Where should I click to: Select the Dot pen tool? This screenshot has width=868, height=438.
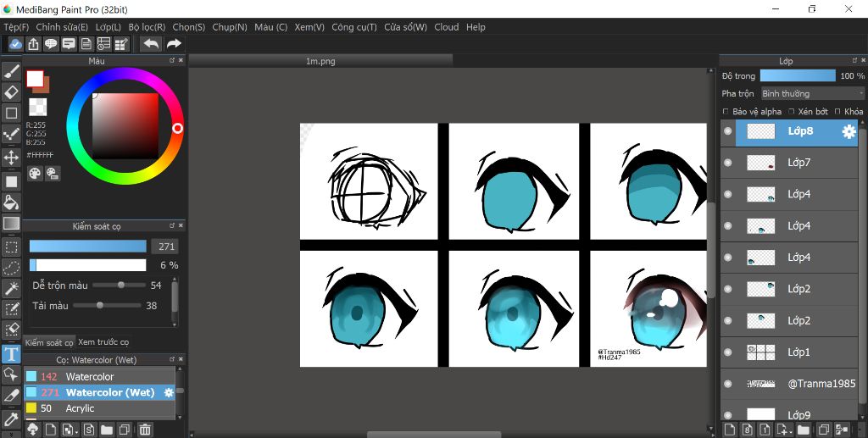11,135
